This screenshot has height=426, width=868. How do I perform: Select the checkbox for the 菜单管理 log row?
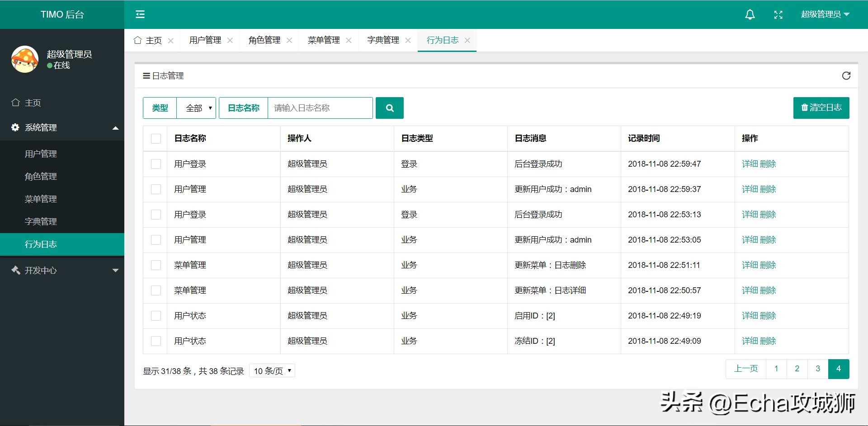pyautogui.click(x=156, y=265)
